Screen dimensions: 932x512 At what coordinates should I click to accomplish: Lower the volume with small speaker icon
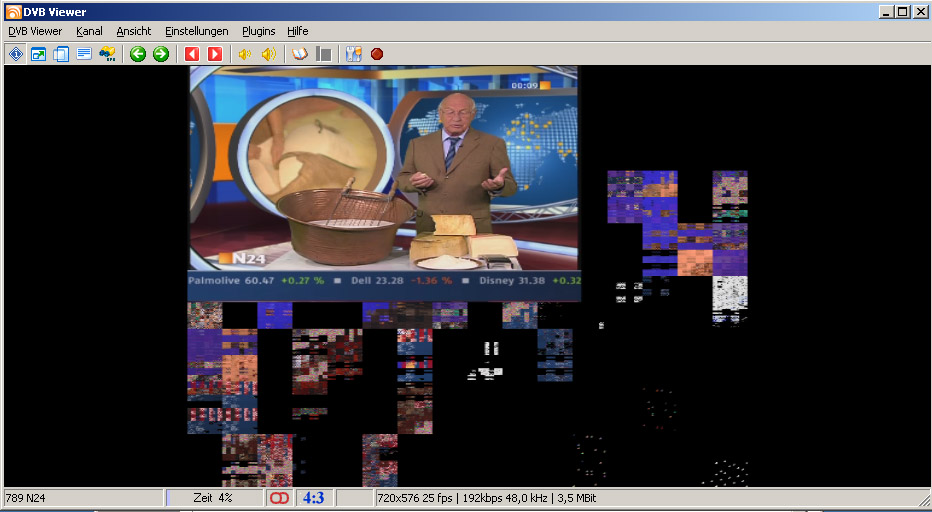pyautogui.click(x=244, y=54)
